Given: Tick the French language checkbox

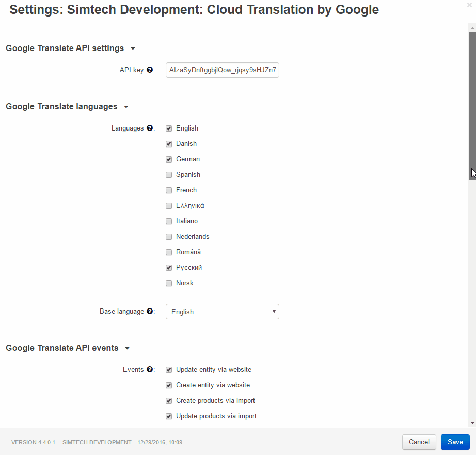Looking at the screenshot, I should [169, 190].
